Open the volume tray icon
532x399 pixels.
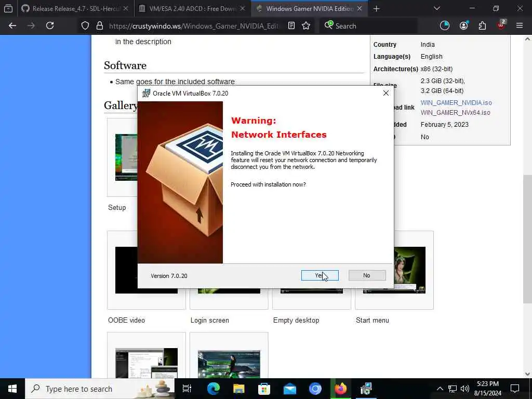465,389
